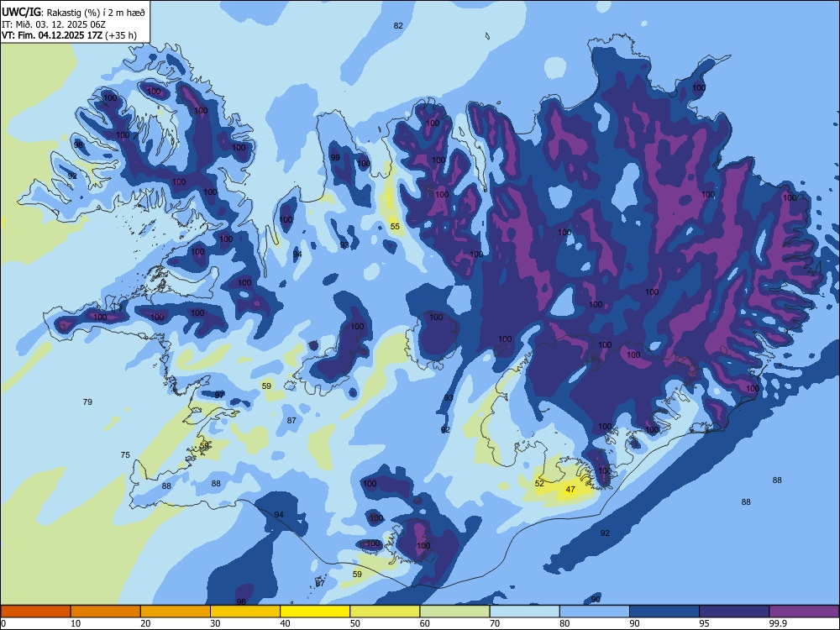Image resolution: width=840 pixels, height=630 pixels.
Task: Click the 80–90 medium blue legend swatch
Action: pos(595,612)
